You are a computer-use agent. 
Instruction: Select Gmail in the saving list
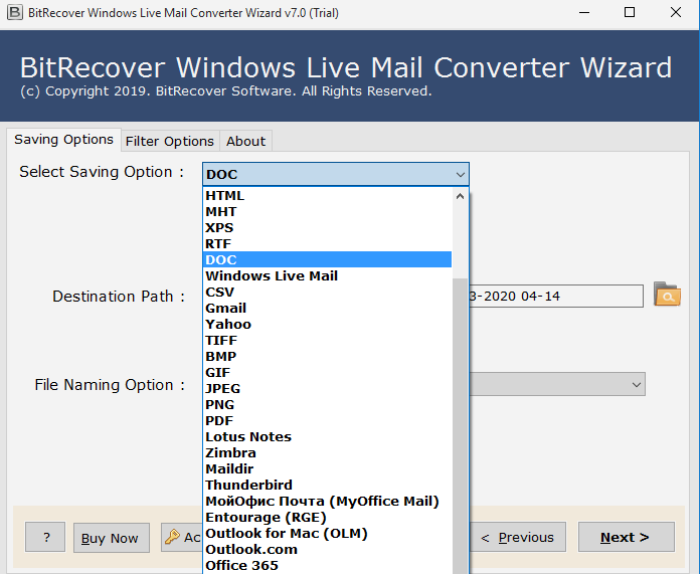(x=226, y=308)
